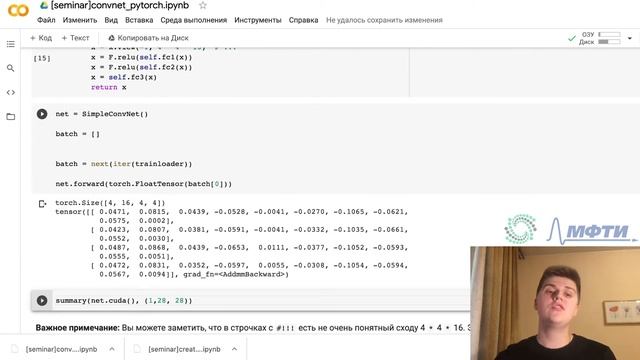The width and height of the screenshot is (640, 360).
Task: Open the Среда выполнения menu
Action: 193,20
